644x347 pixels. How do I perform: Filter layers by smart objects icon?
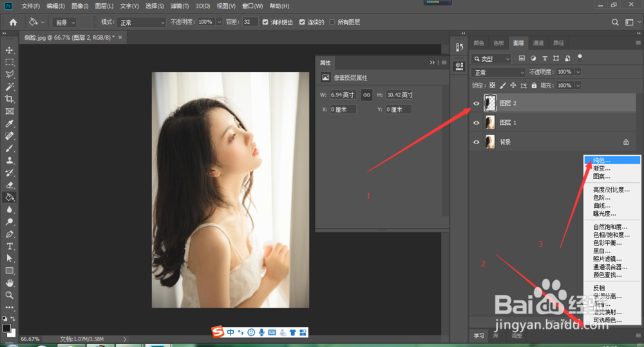point(567,59)
